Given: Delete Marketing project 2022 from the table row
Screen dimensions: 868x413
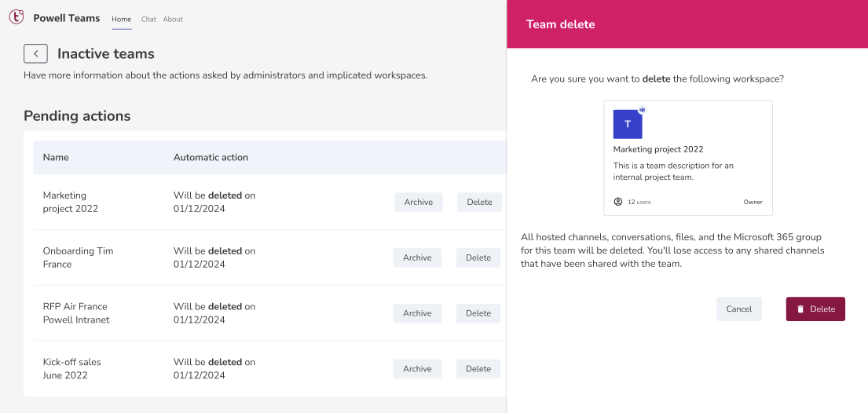Looking at the screenshot, I should click(479, 202).
